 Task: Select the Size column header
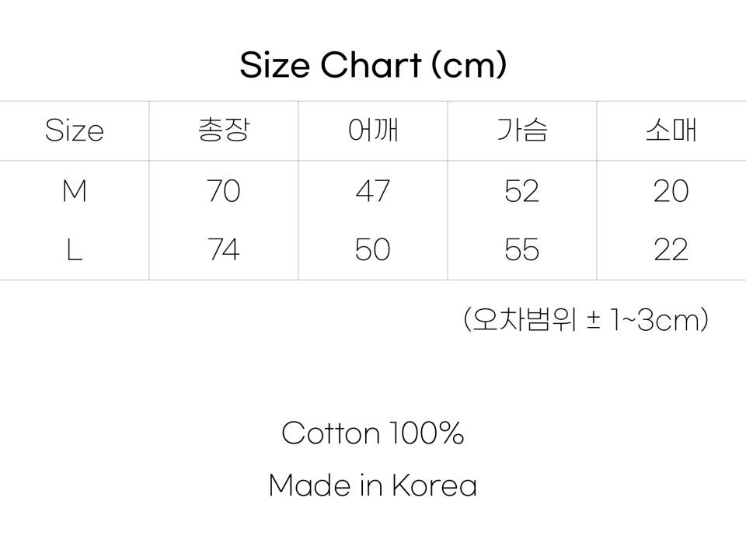coord(74,130)
